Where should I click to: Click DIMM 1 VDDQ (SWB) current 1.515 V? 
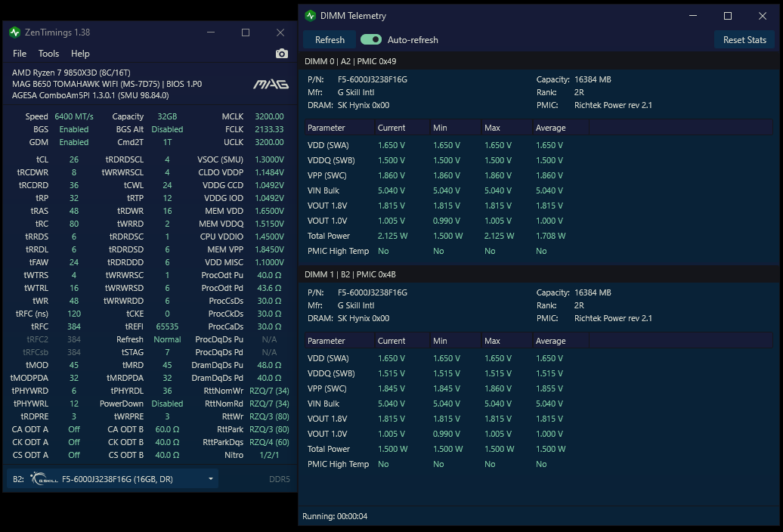click(x=391, y=373)
